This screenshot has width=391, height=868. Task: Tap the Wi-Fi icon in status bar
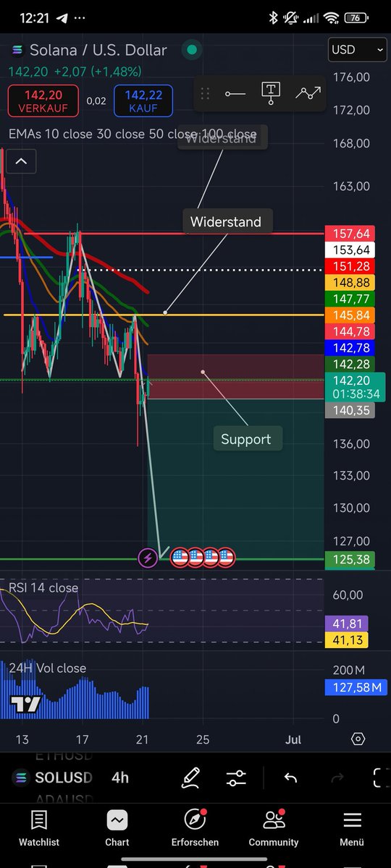332,17
